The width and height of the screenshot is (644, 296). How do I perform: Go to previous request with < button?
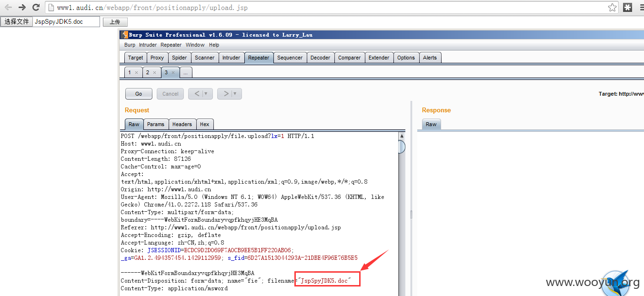click(197, 94)
